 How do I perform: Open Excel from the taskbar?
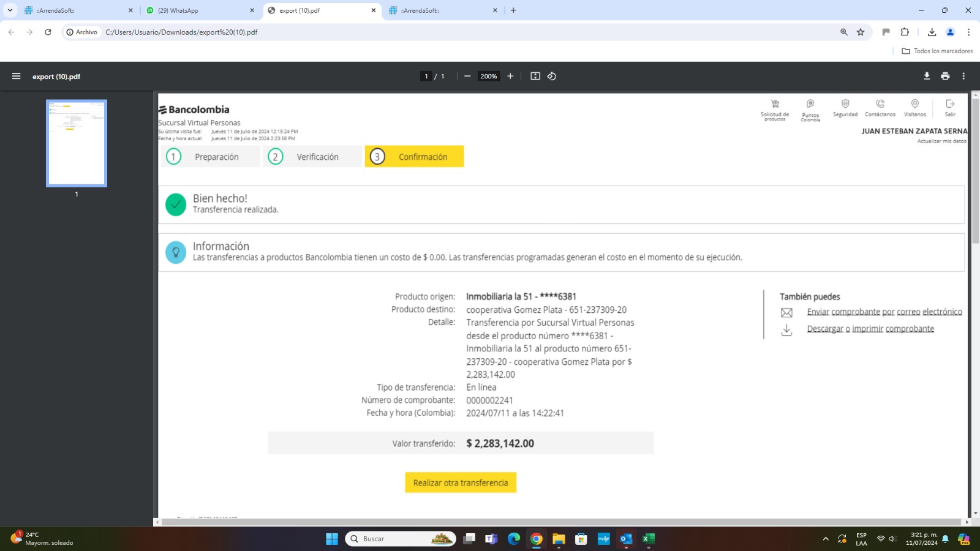649,539
